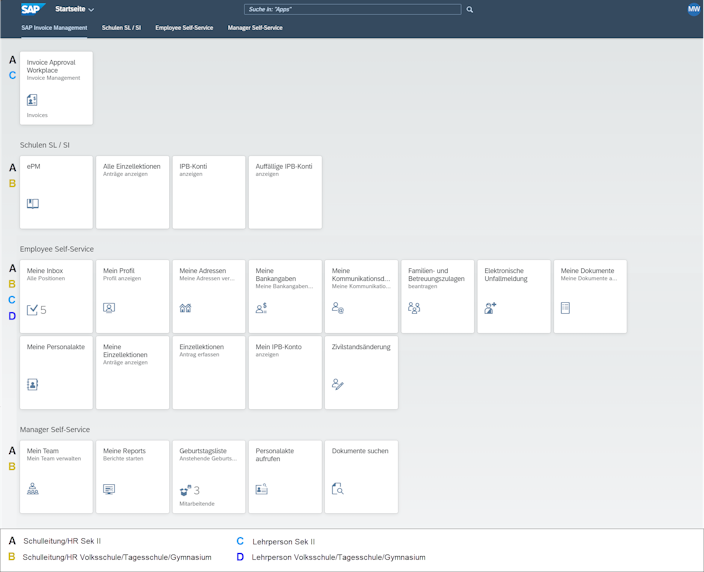This screenshot has height=572, width=704.
Task: Click the Geburtstagsliste count 3
Action: [197, 490]
